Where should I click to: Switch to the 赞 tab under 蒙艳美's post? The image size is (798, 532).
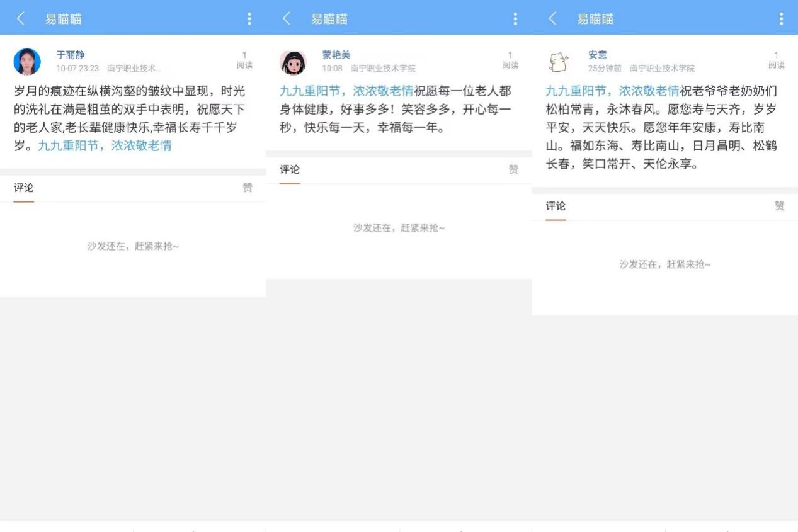pyautogui.click(x=513, y=169)
